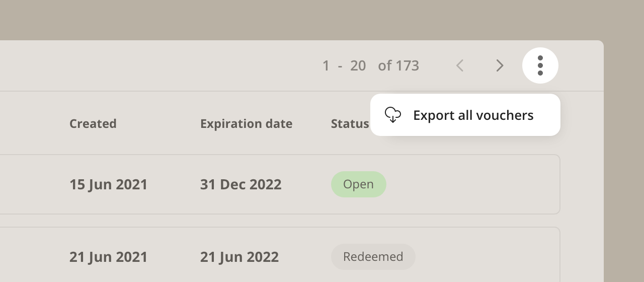Click the Export all vouchers label text
This screenshot has height=282, width=644.
(x=473, y=115)
